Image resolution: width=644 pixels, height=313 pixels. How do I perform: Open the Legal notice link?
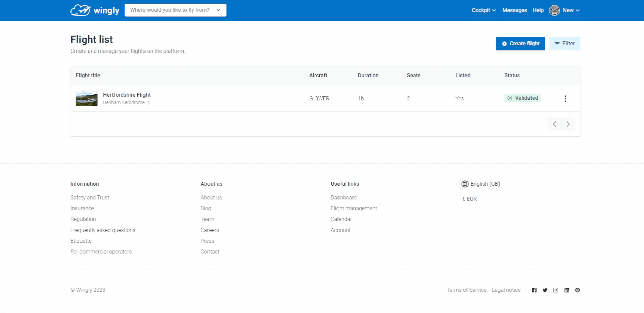tap(506, 290)
